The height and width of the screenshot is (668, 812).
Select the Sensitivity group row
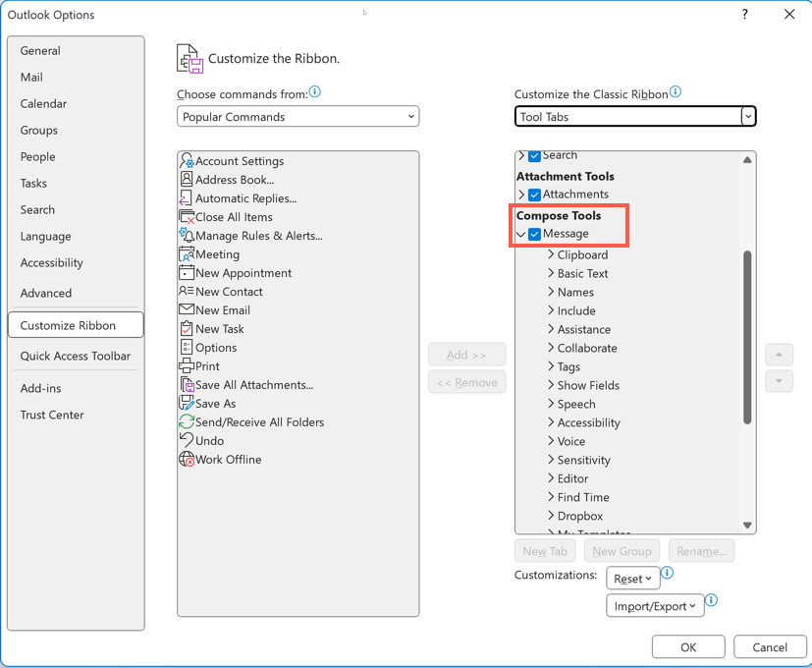(583, 460)
